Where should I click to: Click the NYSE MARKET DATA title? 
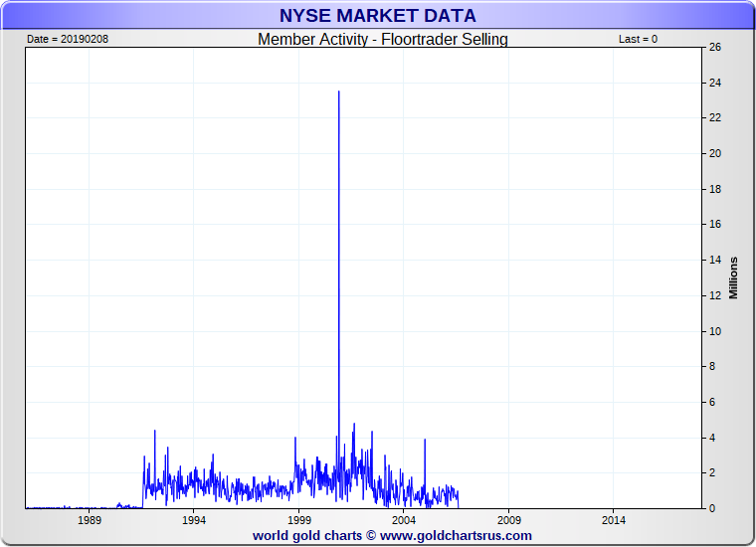(378, 16)
